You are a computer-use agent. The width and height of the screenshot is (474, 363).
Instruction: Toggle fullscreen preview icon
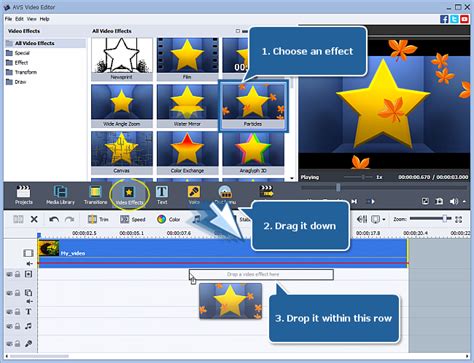pyautogui.click(x=425, y=201)
